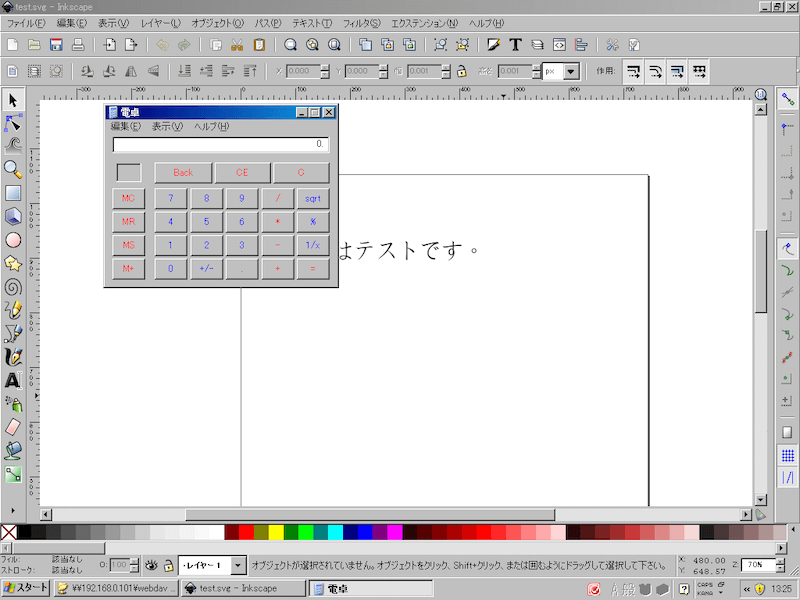Open calculator's ヘルプ(H) menu
This screenshot has height=600, width=800.
(211, 126)
